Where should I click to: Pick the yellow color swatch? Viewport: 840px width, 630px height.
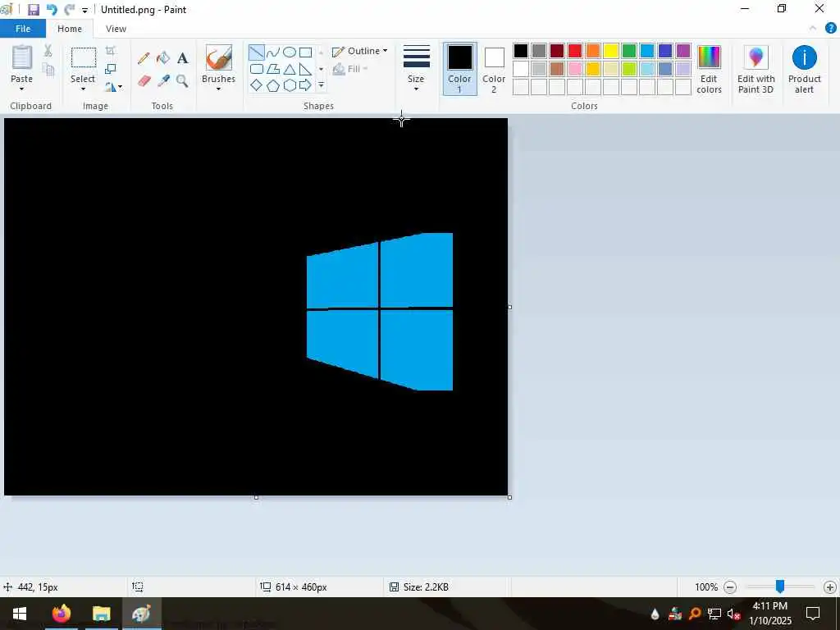610,51
